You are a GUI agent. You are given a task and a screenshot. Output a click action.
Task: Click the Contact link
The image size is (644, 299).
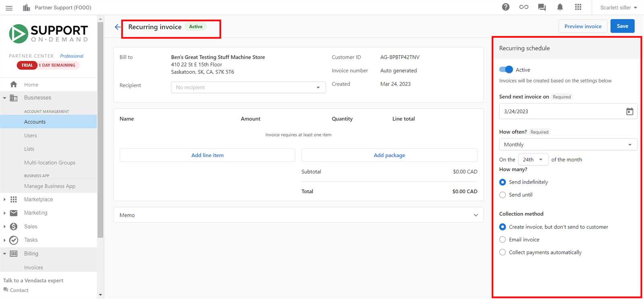19,290
